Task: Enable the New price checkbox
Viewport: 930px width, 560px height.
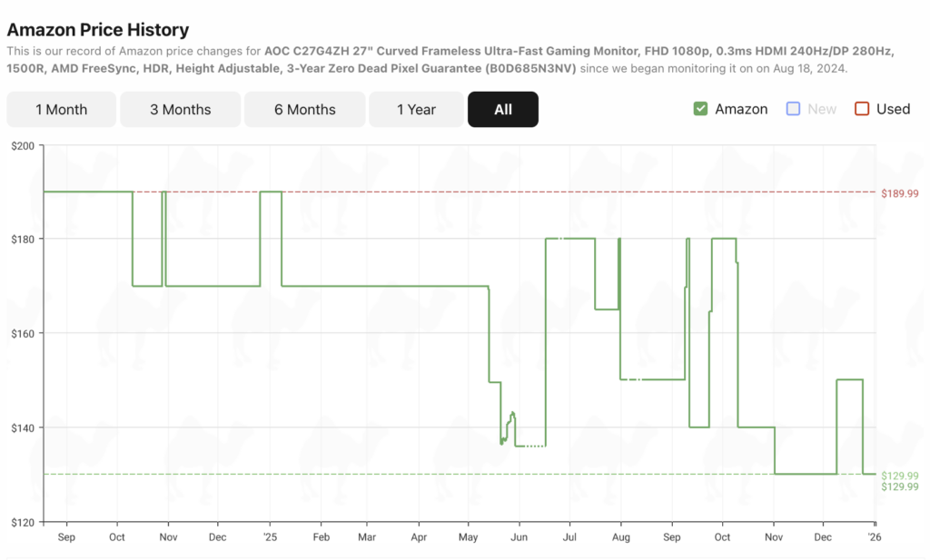Action: (793, 109)
